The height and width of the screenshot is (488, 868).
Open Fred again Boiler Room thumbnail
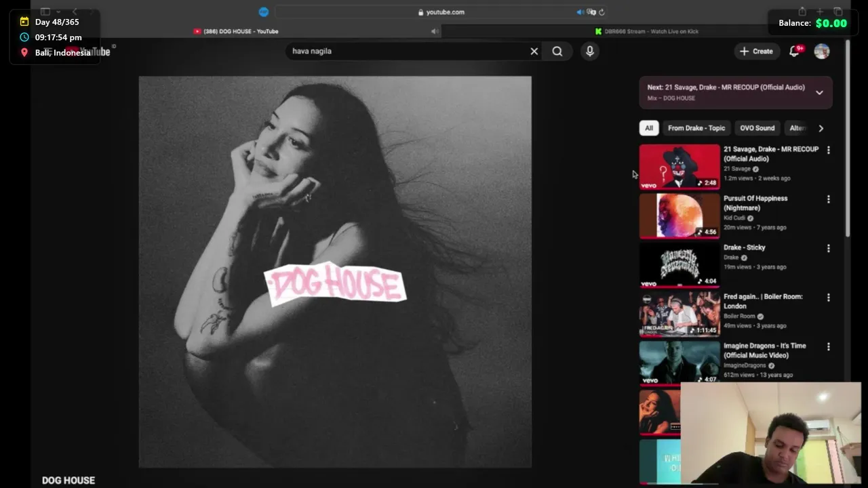point(679,314)
